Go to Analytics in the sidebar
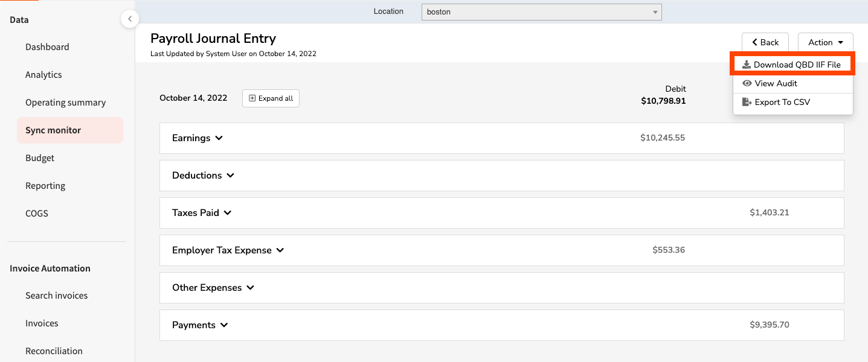The image size is (868, 362). click(43, 75)
